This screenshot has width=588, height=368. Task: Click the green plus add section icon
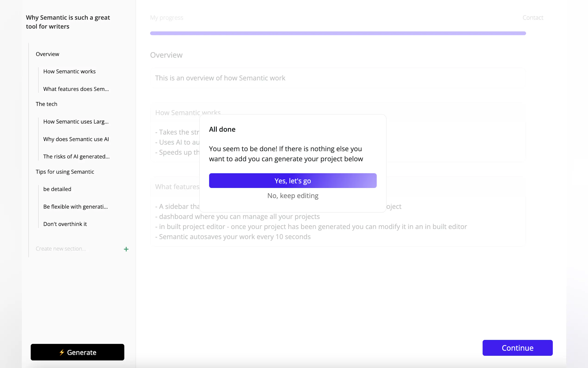126,249
